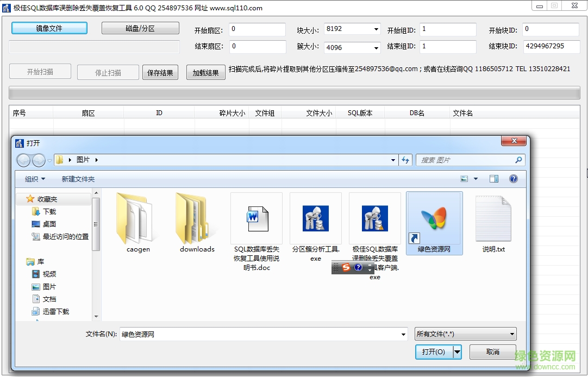Click 新建文件夹 in the dialog toolbar
Screen dimensions: 588x377
(x=78, y=178)
